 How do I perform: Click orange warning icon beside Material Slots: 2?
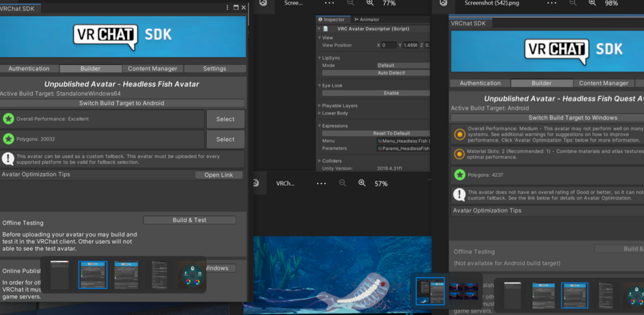coord(459,154)
